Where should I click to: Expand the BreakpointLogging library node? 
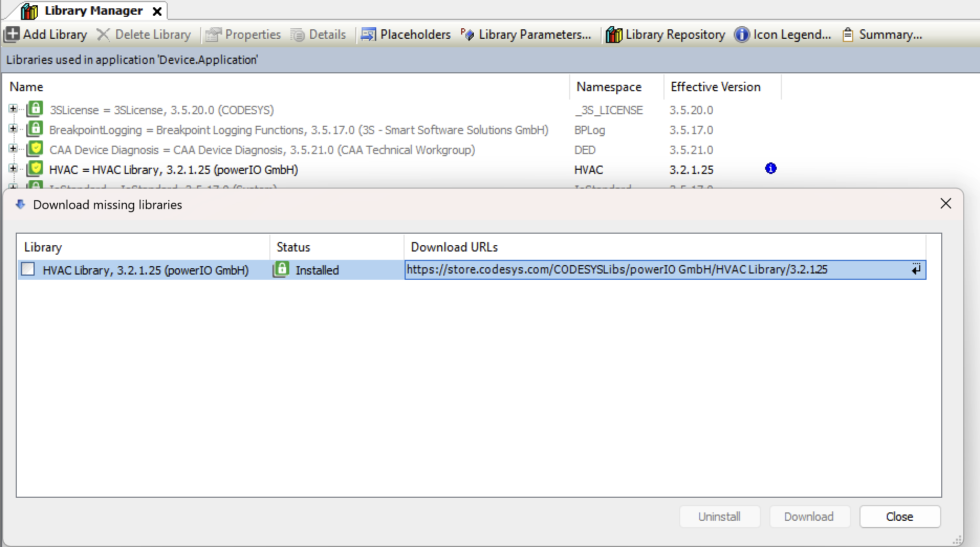13,129
